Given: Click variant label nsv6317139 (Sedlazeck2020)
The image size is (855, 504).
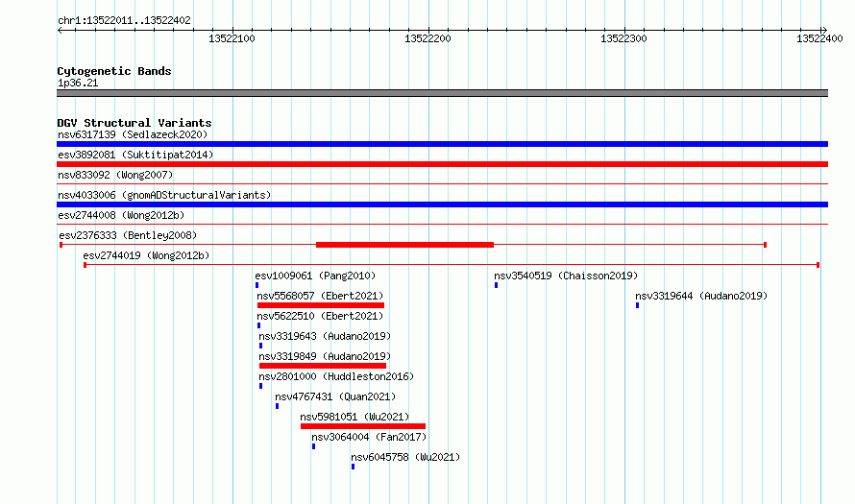Looking at the screenshot, I should point(133,134).
